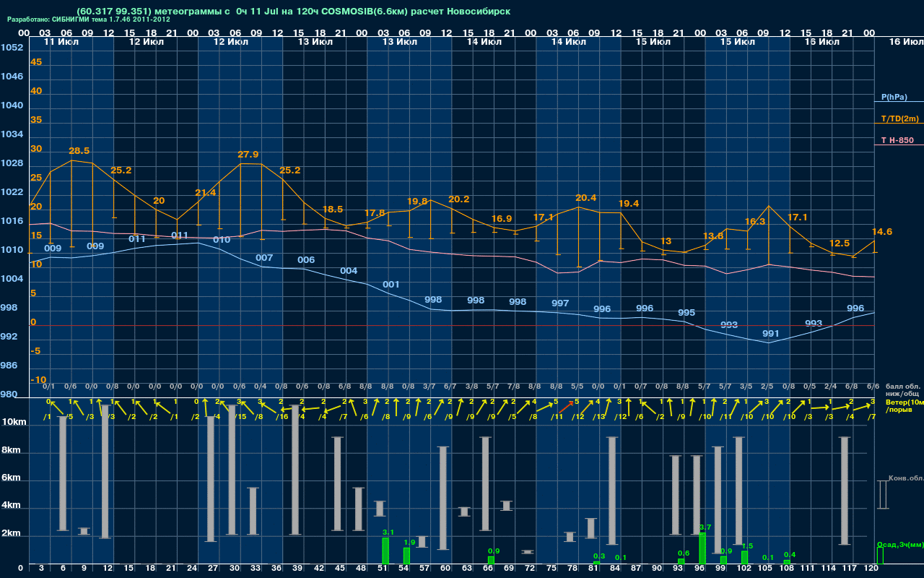924x578 pixels.
Task: Click the 18.5 temperature label
Action: (x=333, y=209)
